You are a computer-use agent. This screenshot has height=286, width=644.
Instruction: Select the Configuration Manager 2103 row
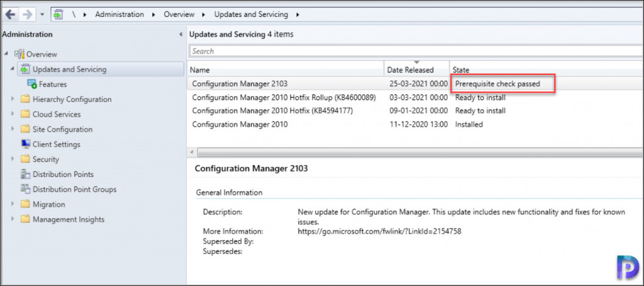416,84
